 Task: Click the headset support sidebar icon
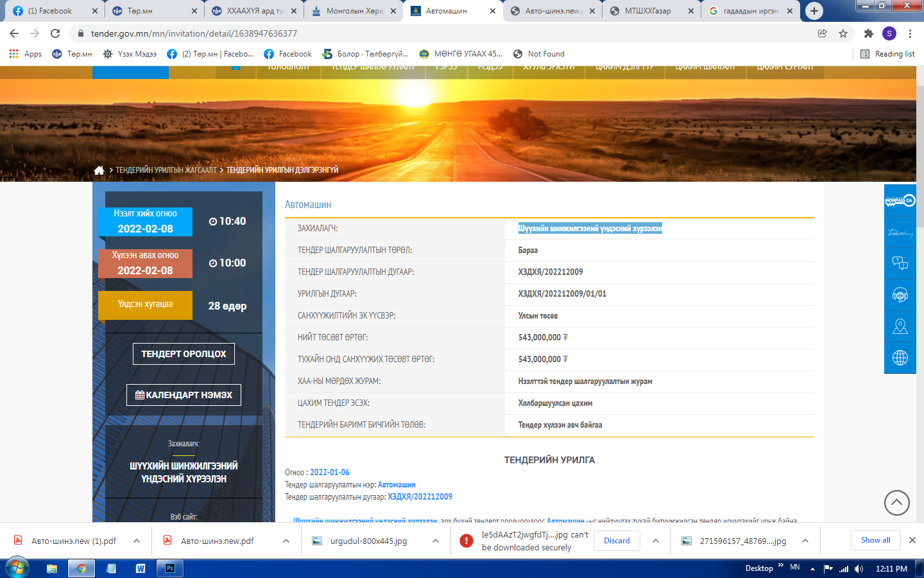click(x=900, y=295)
